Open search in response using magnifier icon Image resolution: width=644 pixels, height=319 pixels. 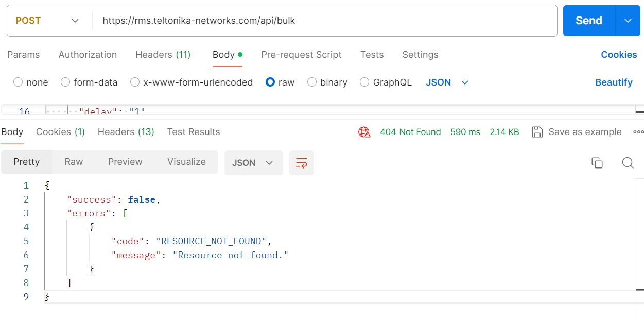627,163
